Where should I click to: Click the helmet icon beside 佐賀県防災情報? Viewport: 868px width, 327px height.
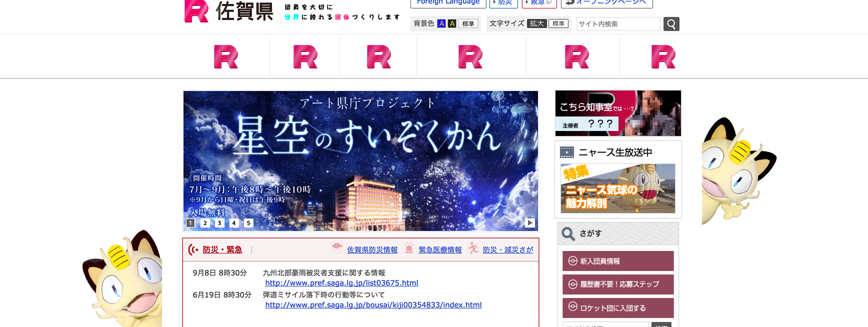(337, 247)
